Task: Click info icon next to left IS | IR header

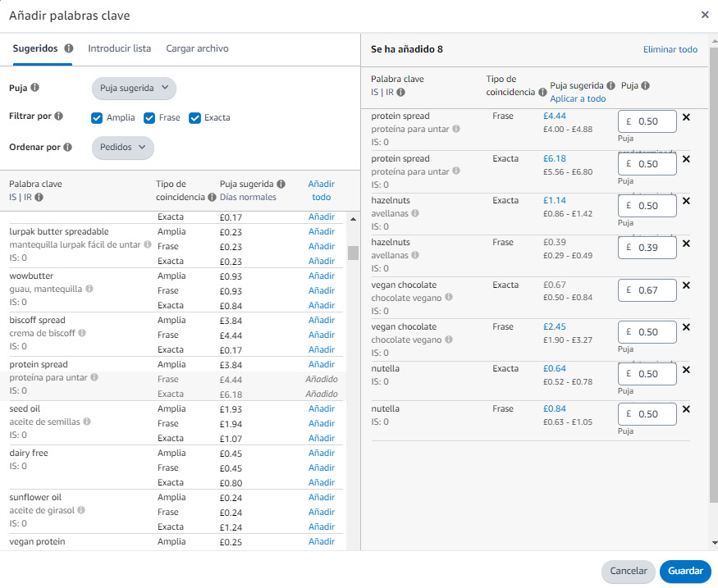Action: click(39, 197)
